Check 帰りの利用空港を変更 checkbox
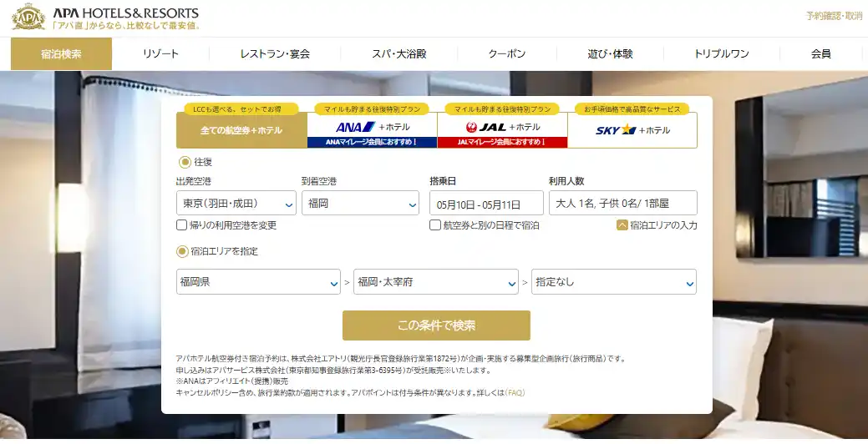 point(181,225)
